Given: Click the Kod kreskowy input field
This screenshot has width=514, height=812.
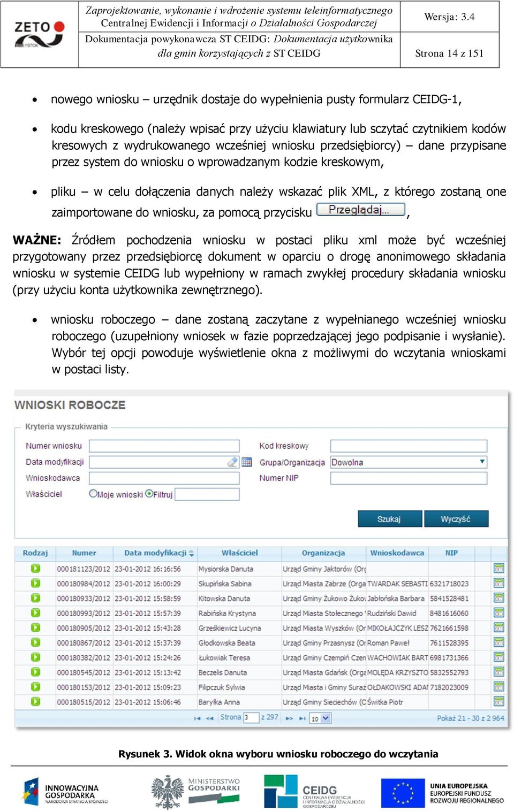Looking at the screenshot, I should pos(409,446).
